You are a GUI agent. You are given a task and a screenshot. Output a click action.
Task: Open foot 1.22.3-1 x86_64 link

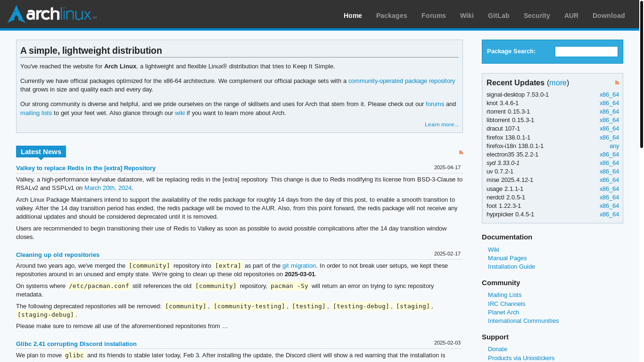click(609, 206)
